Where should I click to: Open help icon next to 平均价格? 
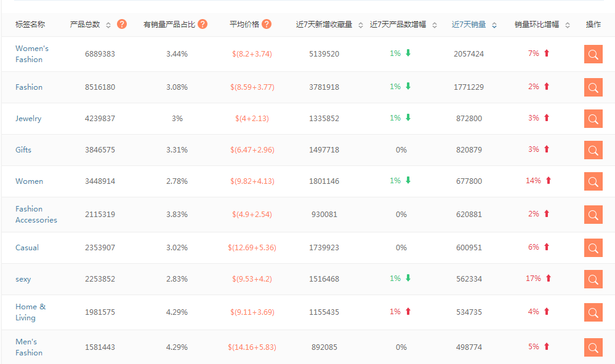[267, 25]
